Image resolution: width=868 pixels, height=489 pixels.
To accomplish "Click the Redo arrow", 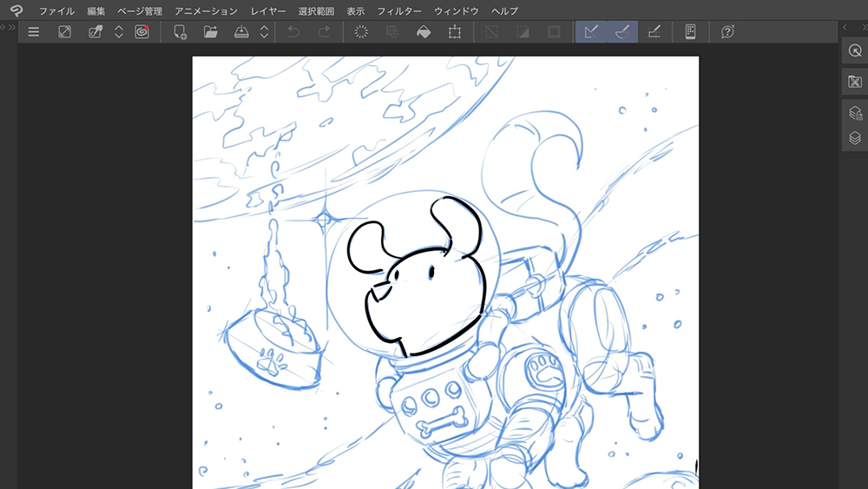I will click(x=324, y=32).
